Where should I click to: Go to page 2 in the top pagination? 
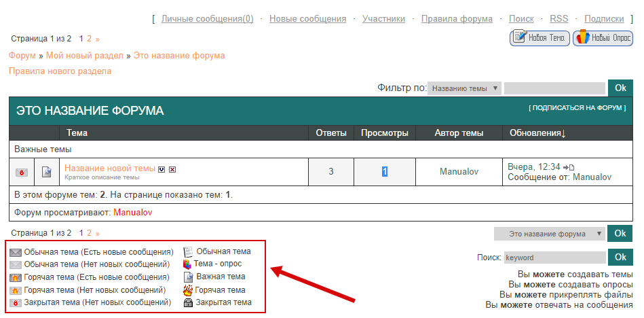(x=90, y=39)
